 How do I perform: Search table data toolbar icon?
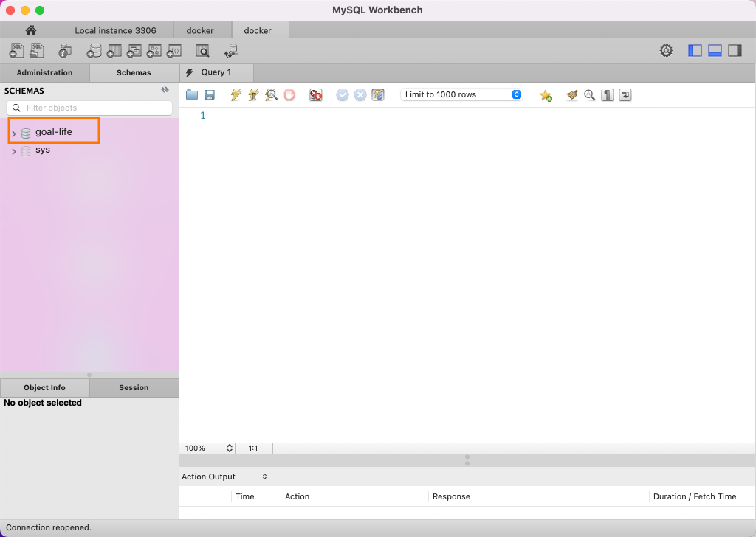pyautogui.click(x=202, y=51)
